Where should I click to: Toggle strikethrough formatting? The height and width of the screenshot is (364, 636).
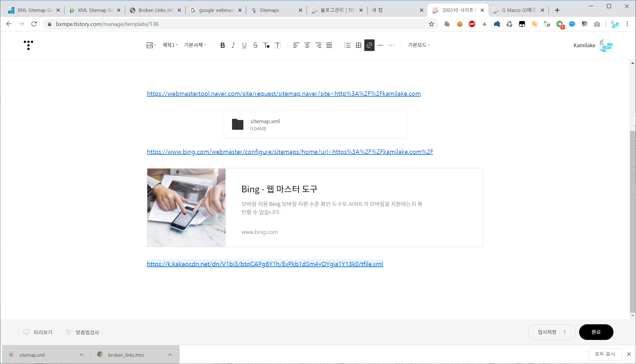pos(255,45)
